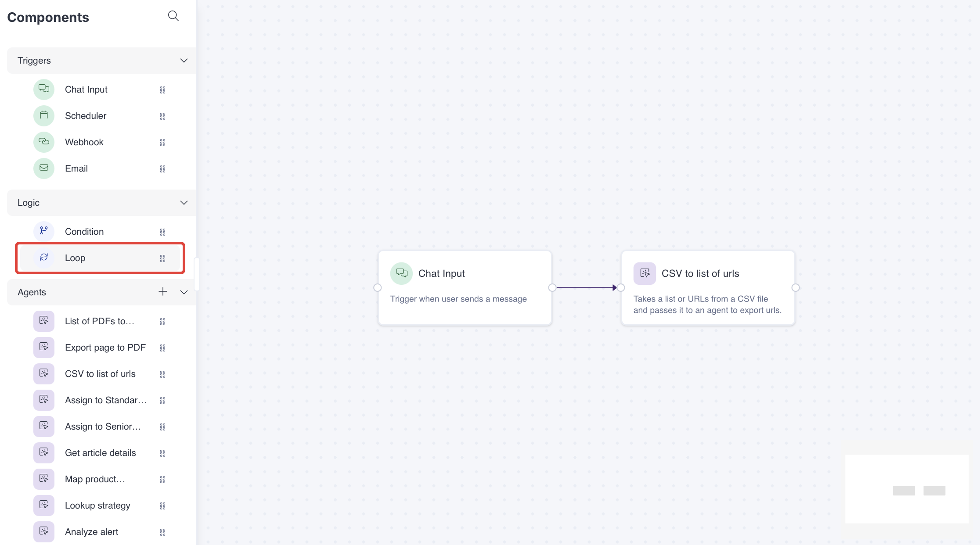Click the Chat Input node on canvas

click(465, 287)
